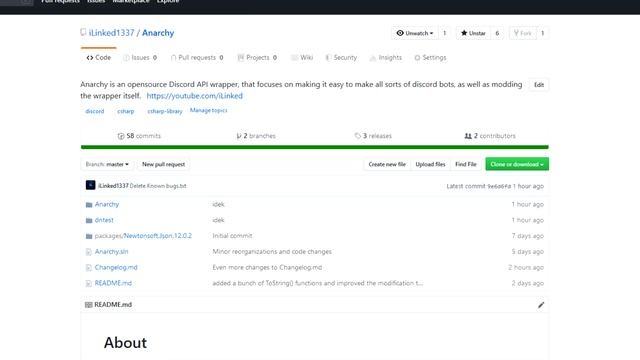
Task: Open Marketplace in the top navigation
Action: pyautogui.click(x=131, y=2)
